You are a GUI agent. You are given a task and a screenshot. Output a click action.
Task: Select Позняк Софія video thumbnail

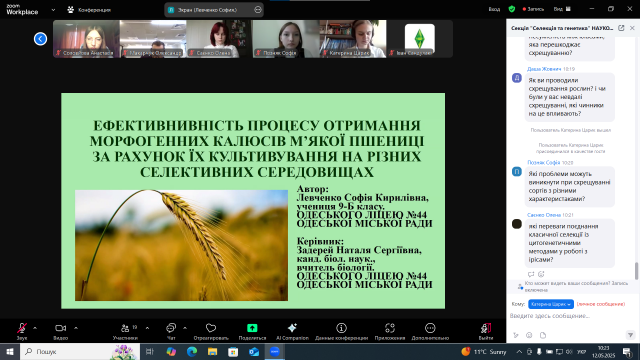[286, 39]
